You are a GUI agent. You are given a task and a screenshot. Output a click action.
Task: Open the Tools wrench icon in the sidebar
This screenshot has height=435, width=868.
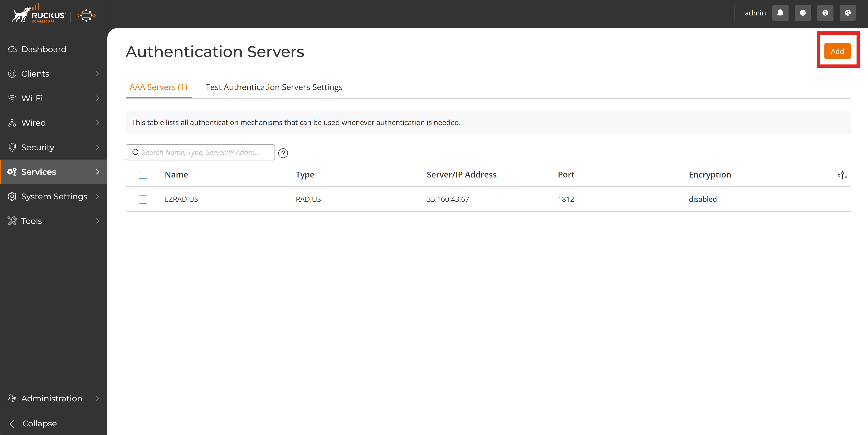pyautogui.click(x=12, y=221)
